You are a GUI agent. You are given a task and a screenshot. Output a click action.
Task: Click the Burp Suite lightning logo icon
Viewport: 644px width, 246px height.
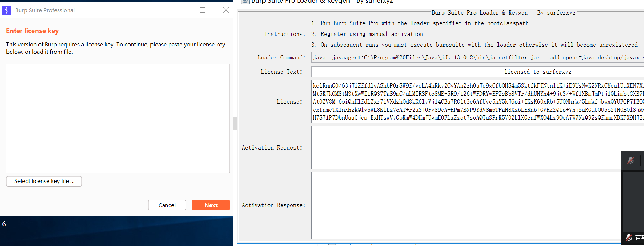coord(6,10)
